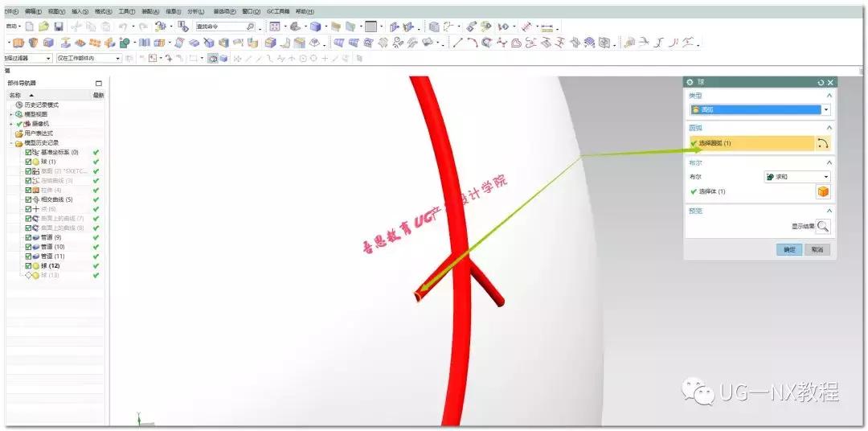Click the Open file folder icon

(44, 27)
